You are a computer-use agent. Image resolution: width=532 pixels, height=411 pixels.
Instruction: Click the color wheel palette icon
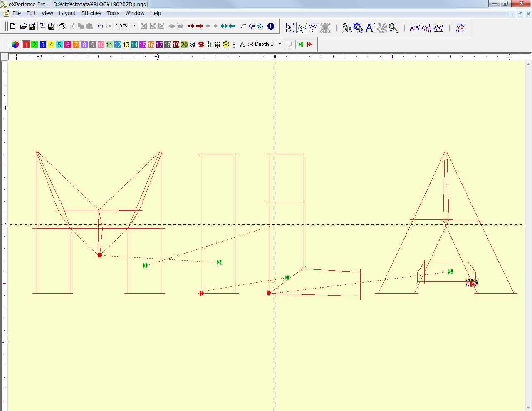pos(15,45)
